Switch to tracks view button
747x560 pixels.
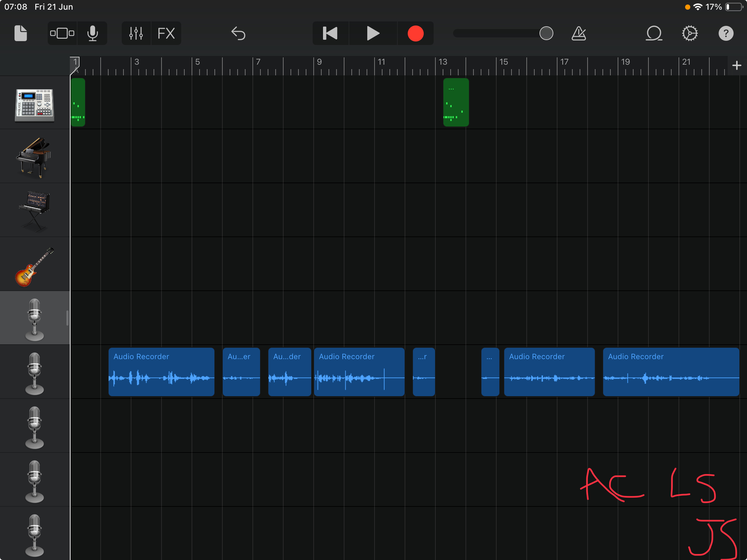(62, 33)
